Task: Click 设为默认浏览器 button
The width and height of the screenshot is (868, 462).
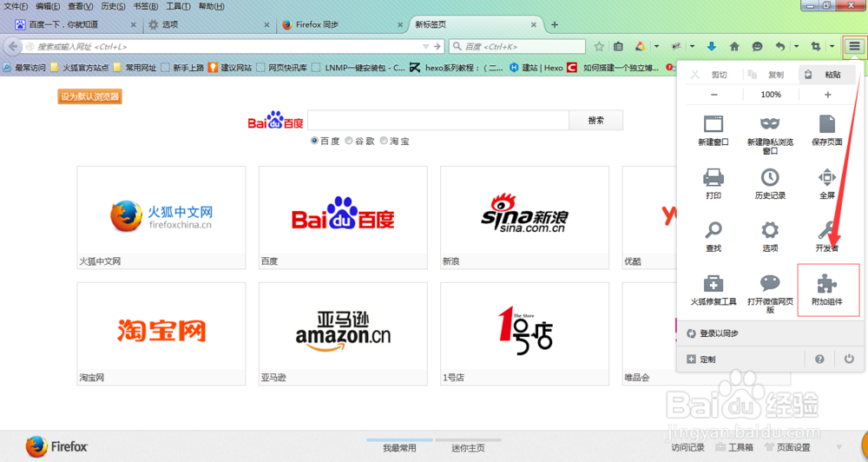Action: tap(89, 96)
